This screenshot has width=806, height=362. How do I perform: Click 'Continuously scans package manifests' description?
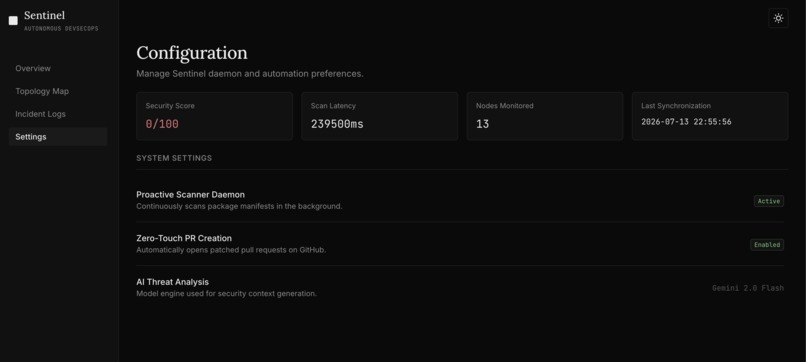[239, 206]
